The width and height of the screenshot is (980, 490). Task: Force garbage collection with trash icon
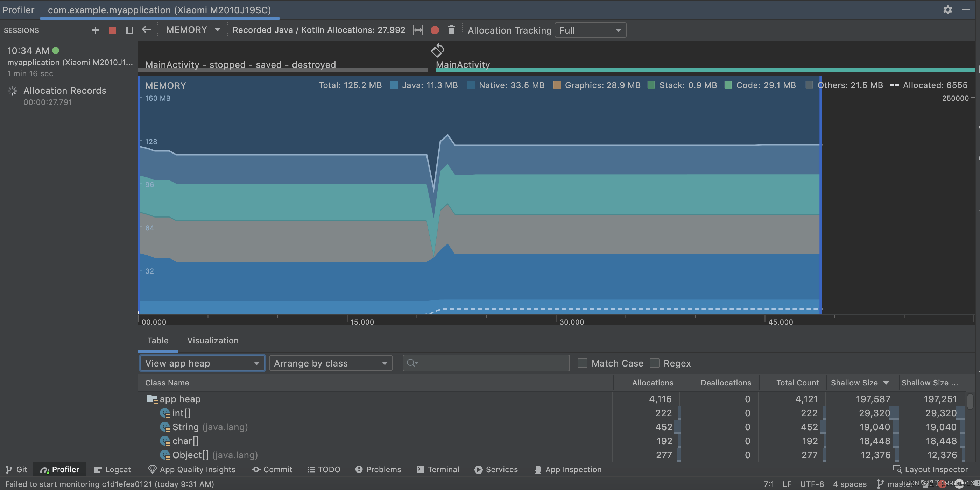452,30
